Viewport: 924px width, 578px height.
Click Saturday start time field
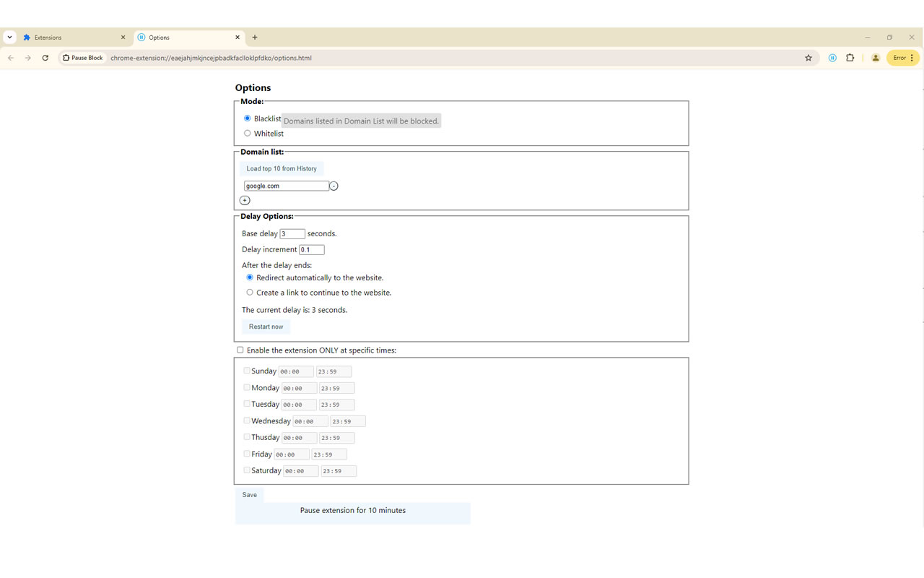tap(301, 471)
